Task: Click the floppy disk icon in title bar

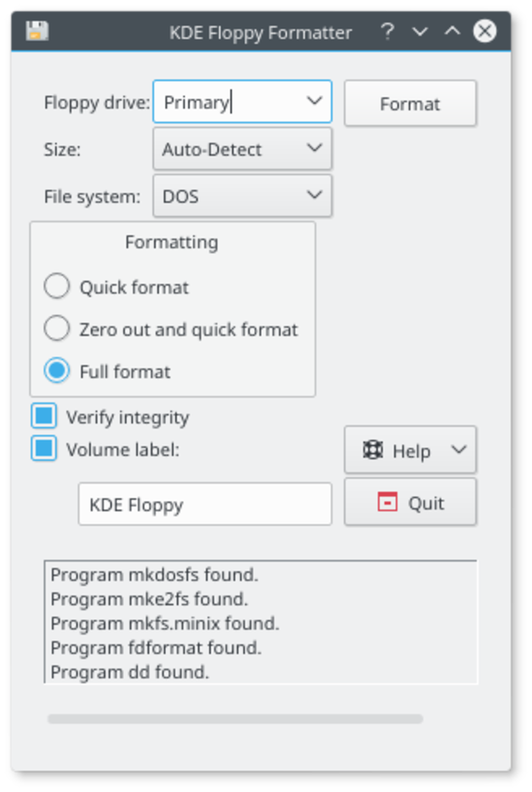Action: 36,32
